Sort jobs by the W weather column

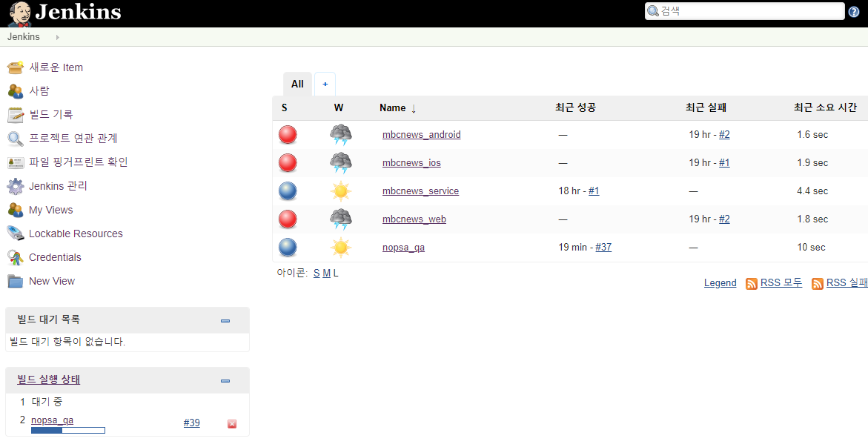[x=339, y=108]
